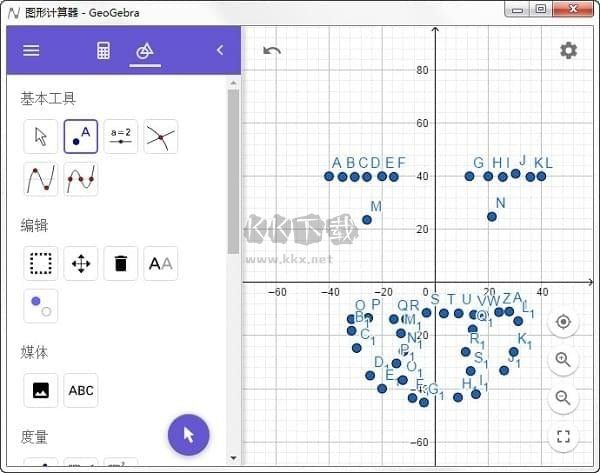Click the tools panel scrollbar thumb

pos(233,172)
